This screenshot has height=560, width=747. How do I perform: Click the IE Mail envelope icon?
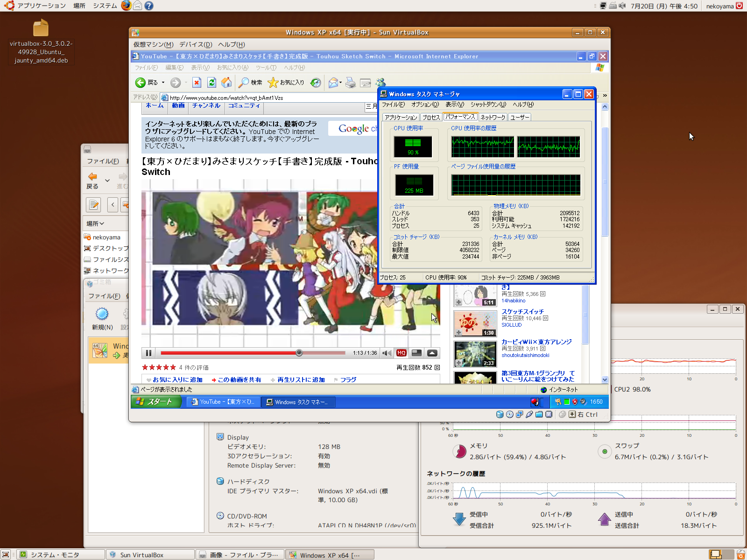click(x=333, y=83)
